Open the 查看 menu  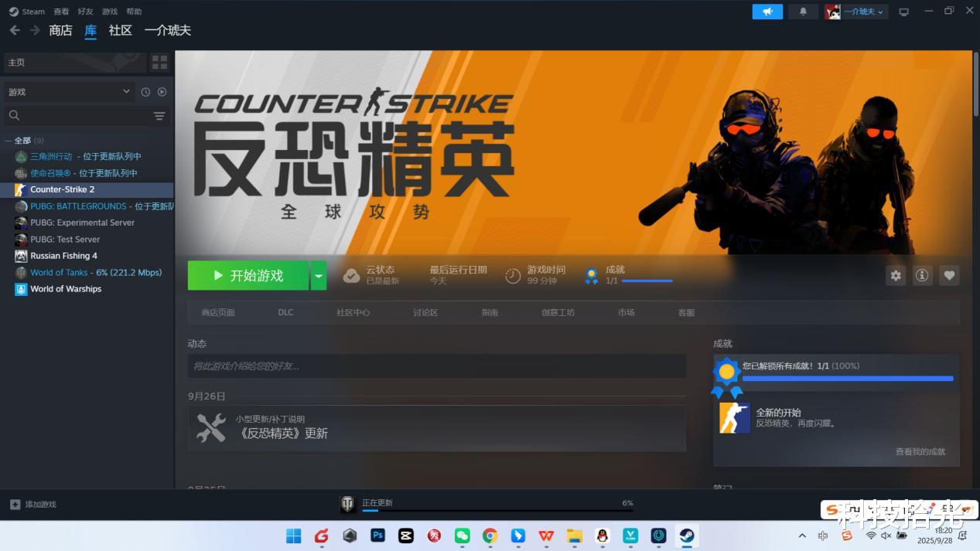(x=61, y=12)
